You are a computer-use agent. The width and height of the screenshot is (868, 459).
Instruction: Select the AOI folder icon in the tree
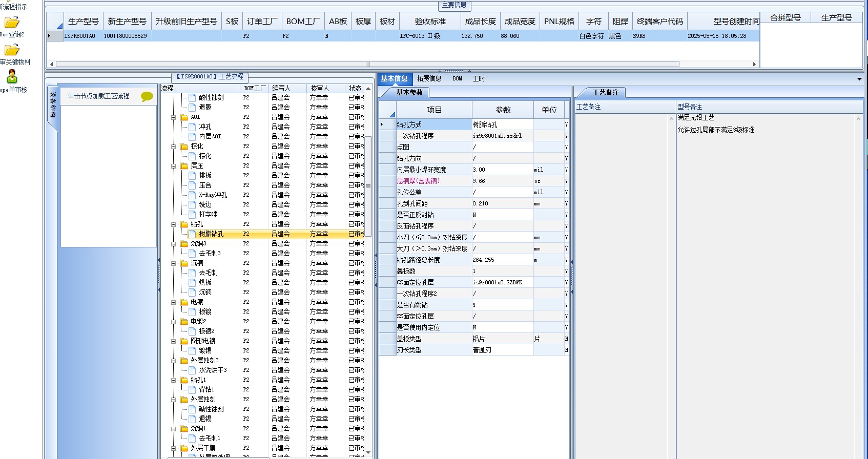[x=184, y=117]
